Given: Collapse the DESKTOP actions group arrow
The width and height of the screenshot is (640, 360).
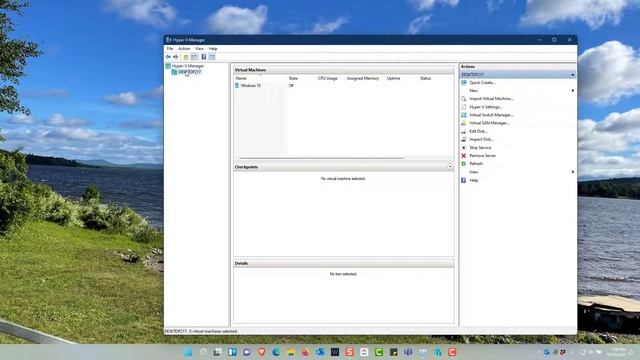Looking at the screenshot, I should pos(573,75).
